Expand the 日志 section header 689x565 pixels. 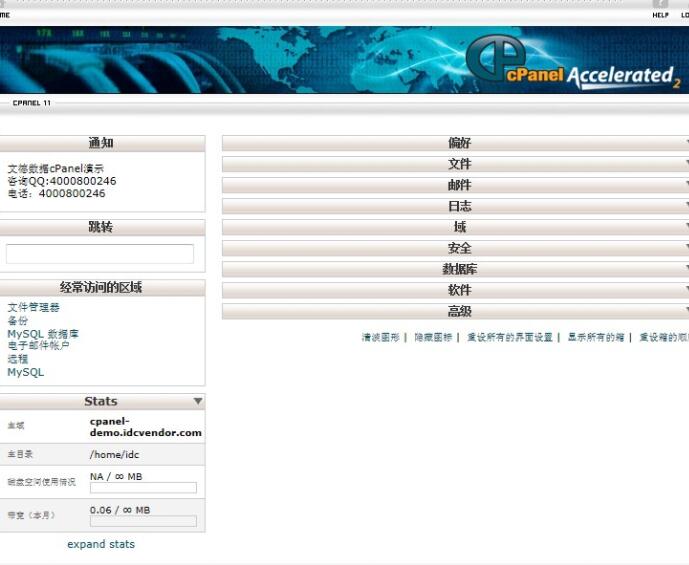tap(455, 206)
